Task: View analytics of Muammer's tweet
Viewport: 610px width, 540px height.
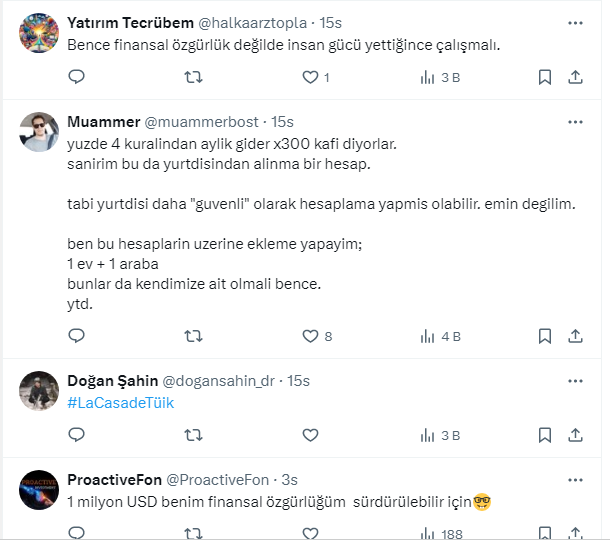Action: [440, 336]
